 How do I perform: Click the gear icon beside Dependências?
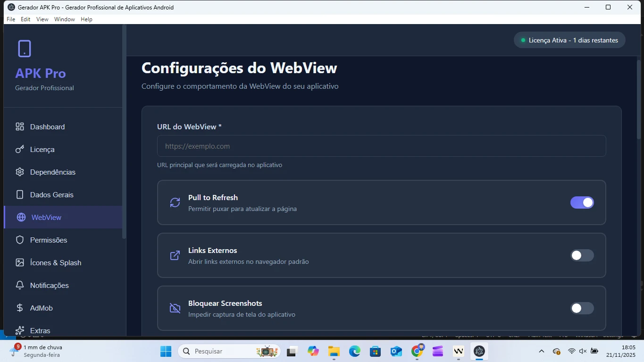point(20,172)
